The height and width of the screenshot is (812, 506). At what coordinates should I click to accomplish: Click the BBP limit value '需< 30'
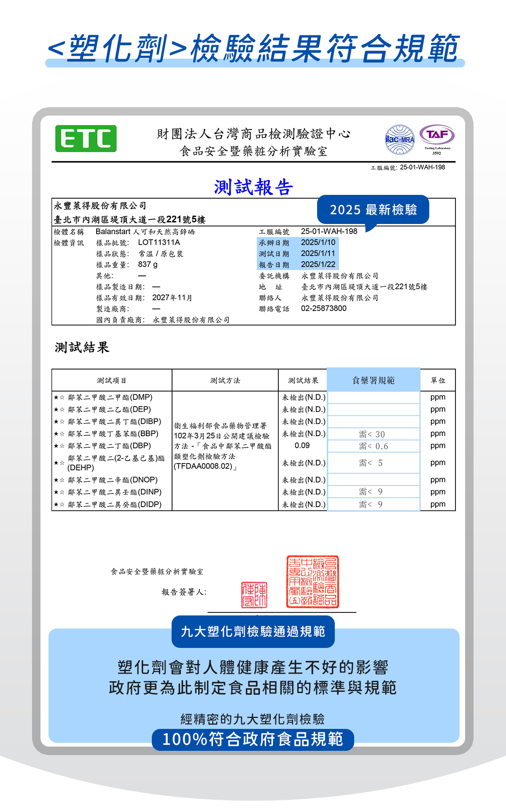[372, 434]
